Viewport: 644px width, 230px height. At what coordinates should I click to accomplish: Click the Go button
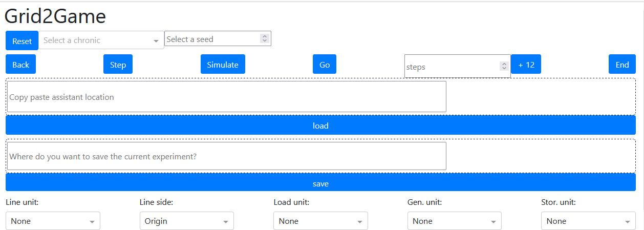click(x=325, y=65)
